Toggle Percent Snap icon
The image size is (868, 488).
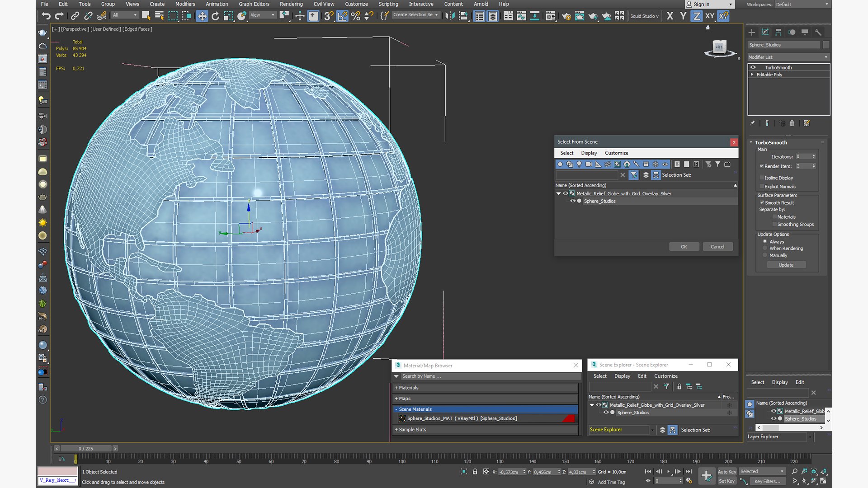[356, 16]
